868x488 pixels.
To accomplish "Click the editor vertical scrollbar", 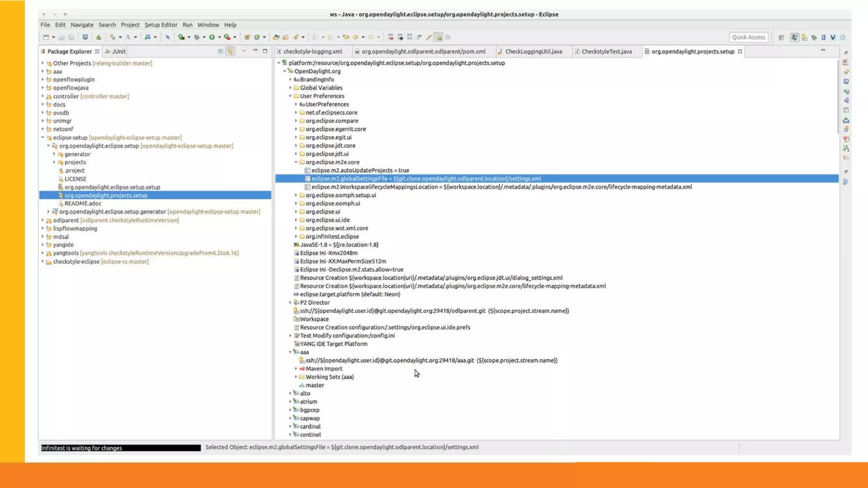I will pos(838,97).
